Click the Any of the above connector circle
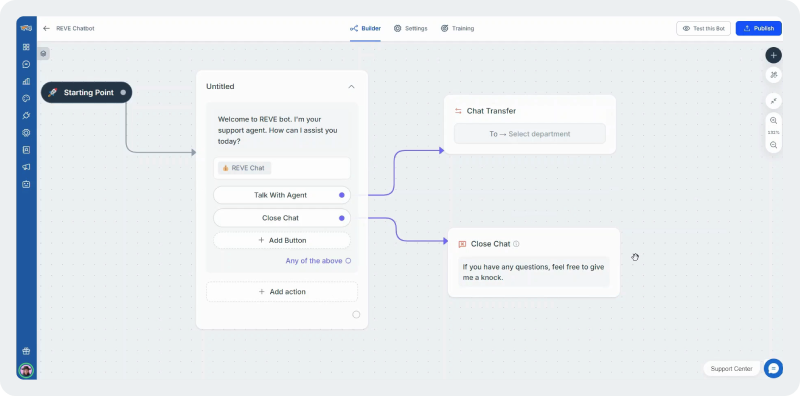 coord(348,261)
